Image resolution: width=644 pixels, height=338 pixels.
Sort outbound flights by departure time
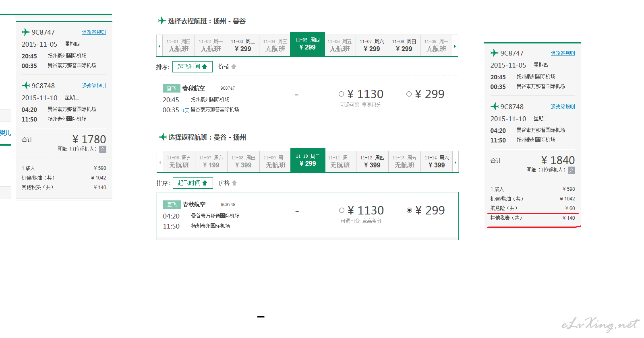click(193, 67)
